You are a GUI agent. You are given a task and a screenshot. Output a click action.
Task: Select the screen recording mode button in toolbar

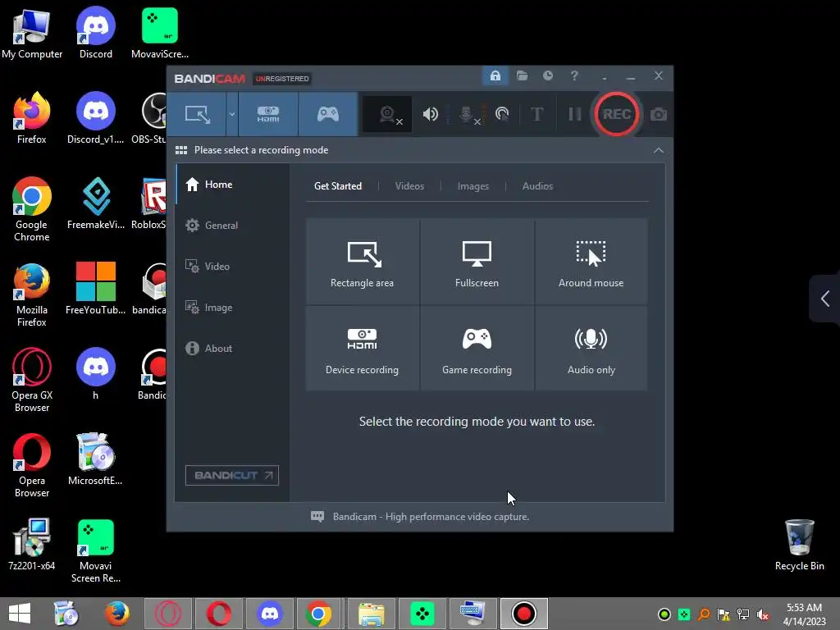click(197, 114)
